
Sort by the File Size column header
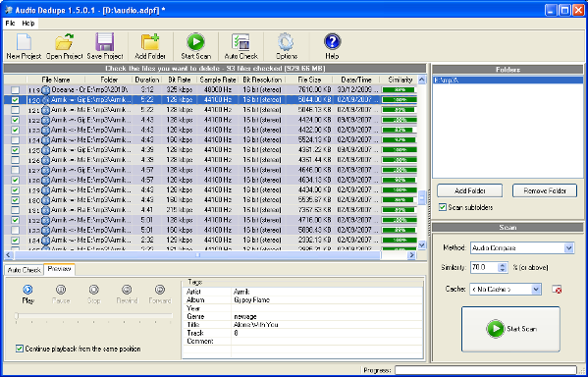[x=309, y=80]
